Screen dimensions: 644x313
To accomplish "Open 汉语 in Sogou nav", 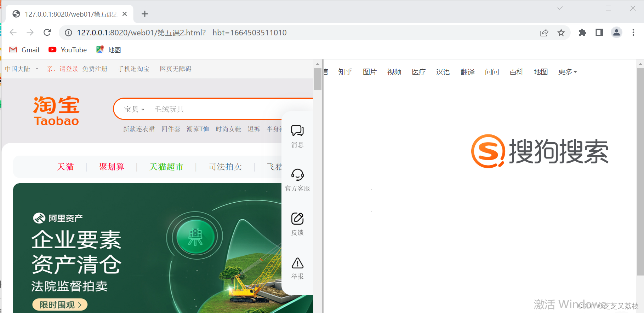I will point(443,72).
